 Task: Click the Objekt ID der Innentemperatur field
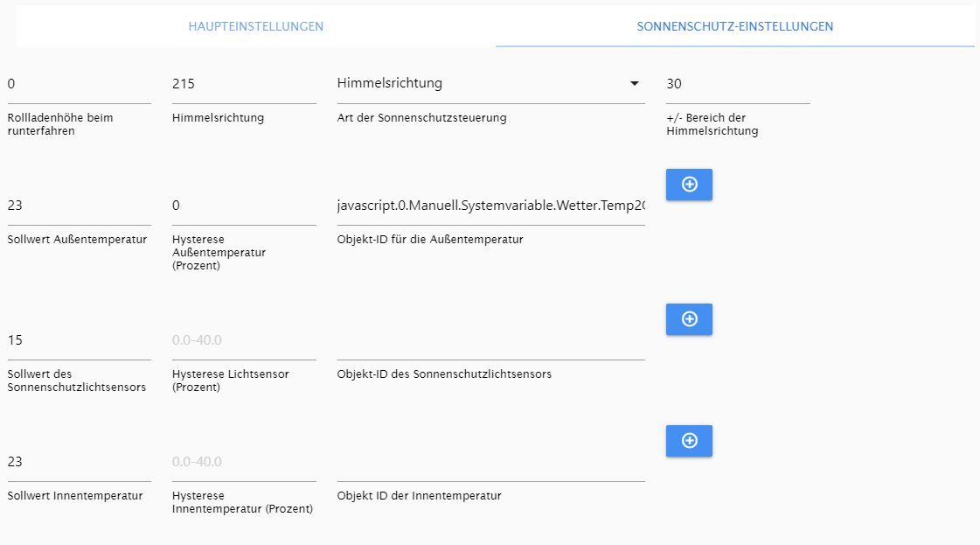pos(490,462)
